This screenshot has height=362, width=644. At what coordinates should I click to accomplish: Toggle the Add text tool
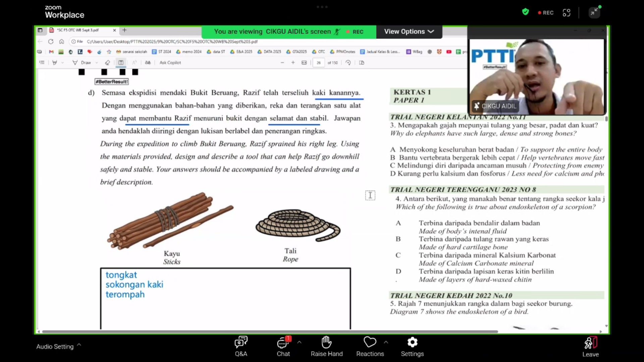click(121, 63)
